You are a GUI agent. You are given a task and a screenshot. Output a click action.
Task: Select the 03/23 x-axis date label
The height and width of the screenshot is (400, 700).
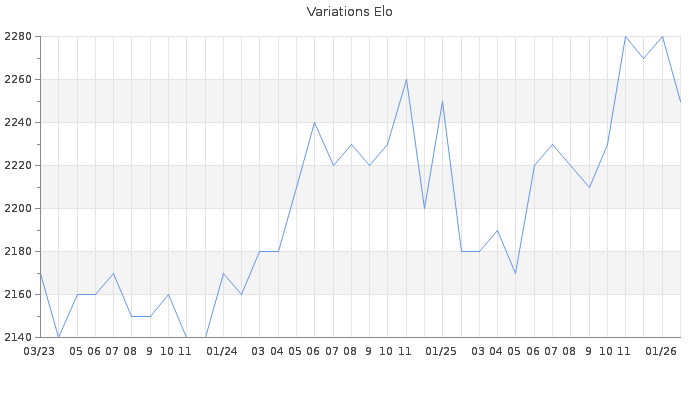(39, 351)
